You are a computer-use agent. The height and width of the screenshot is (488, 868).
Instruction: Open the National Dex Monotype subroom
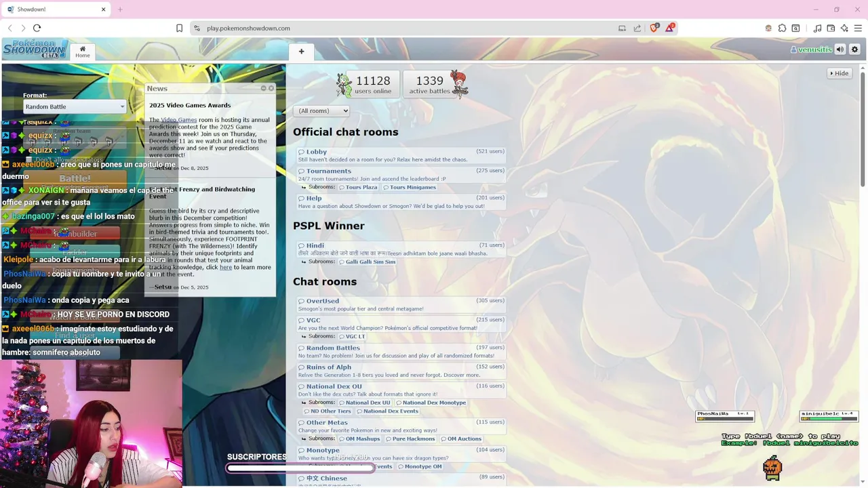431,403
